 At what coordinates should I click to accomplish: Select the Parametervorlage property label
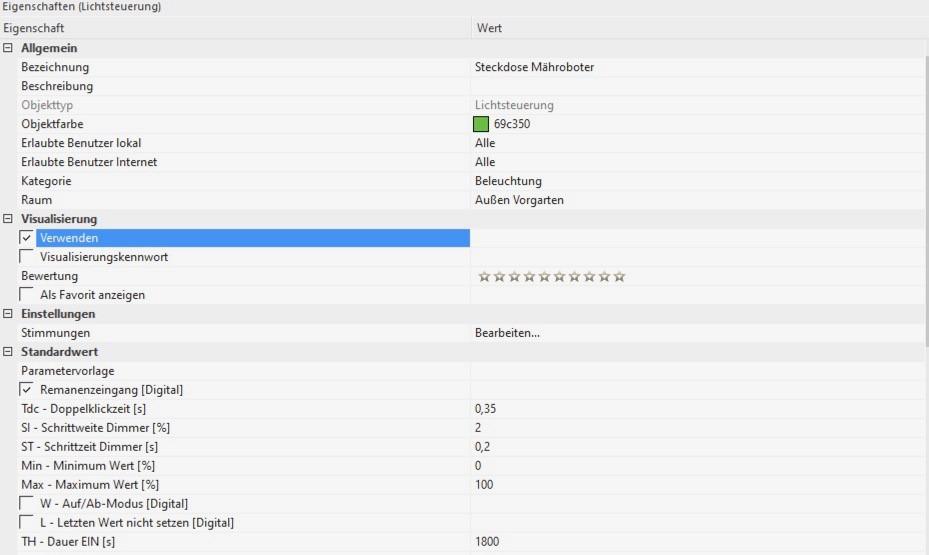[68, 371]
